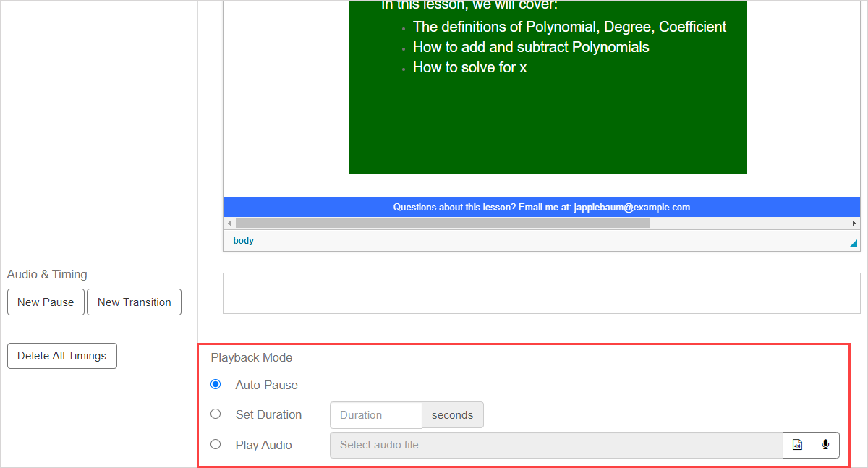The image size is (868, 468).
Task: Focus the Duration input field
Action: (x=375, y=415)
